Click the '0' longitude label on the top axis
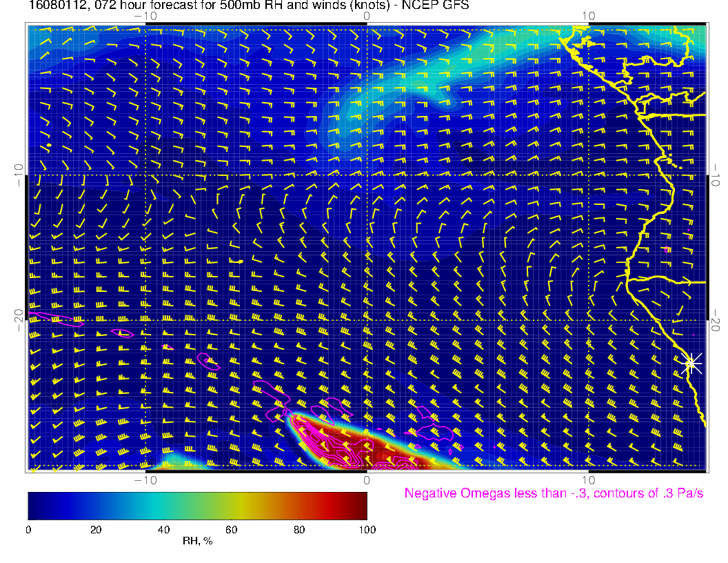Screen dimensions: 728x563 [367, 15]
